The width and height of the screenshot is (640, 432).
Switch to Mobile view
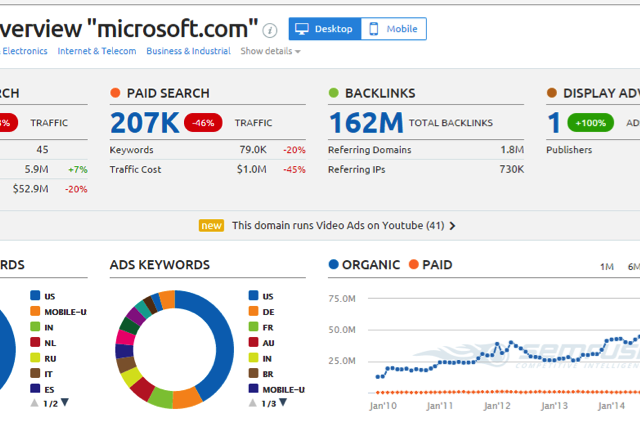394,29
